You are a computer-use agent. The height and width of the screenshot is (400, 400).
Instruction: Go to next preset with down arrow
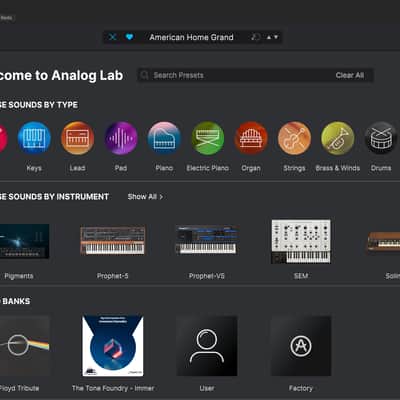pyautogui.click(x=276, y=37)
